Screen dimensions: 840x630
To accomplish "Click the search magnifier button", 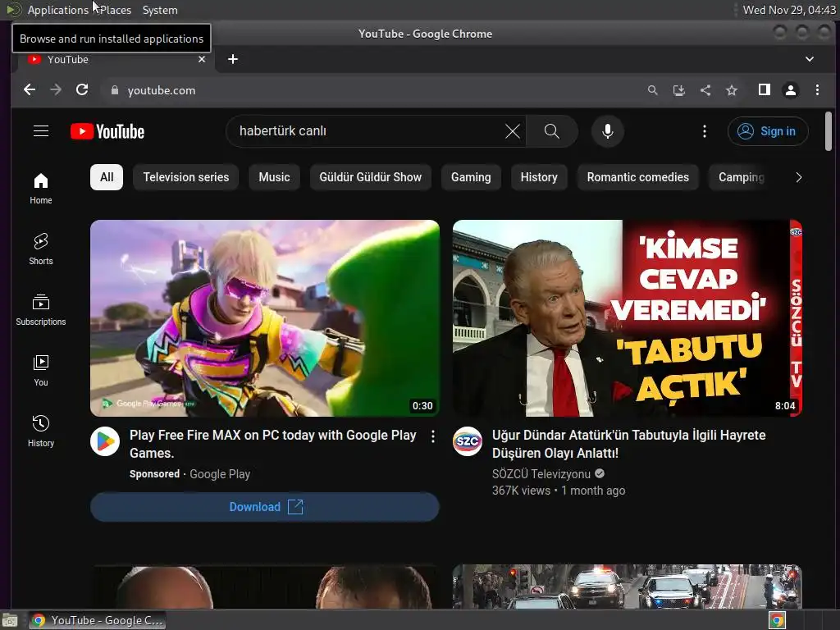I will point(552,131).
